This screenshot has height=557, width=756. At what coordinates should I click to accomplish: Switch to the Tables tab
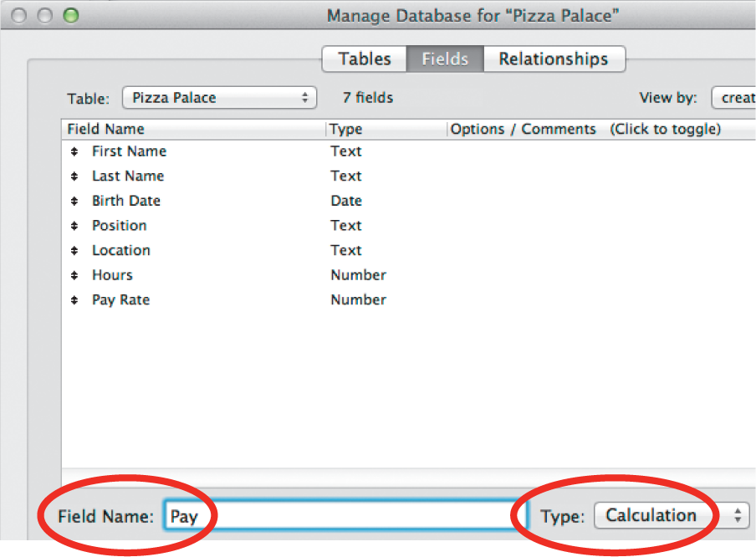coord(365,59)
